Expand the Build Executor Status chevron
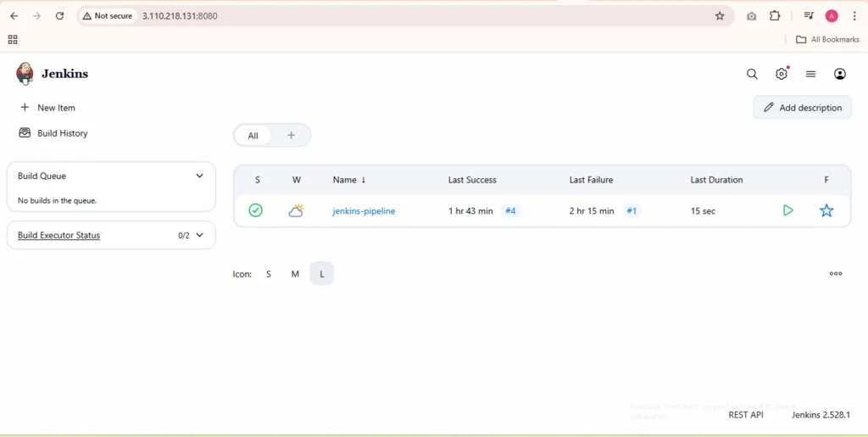The width and height of the screenshot is (868, 437). [199, 235]
